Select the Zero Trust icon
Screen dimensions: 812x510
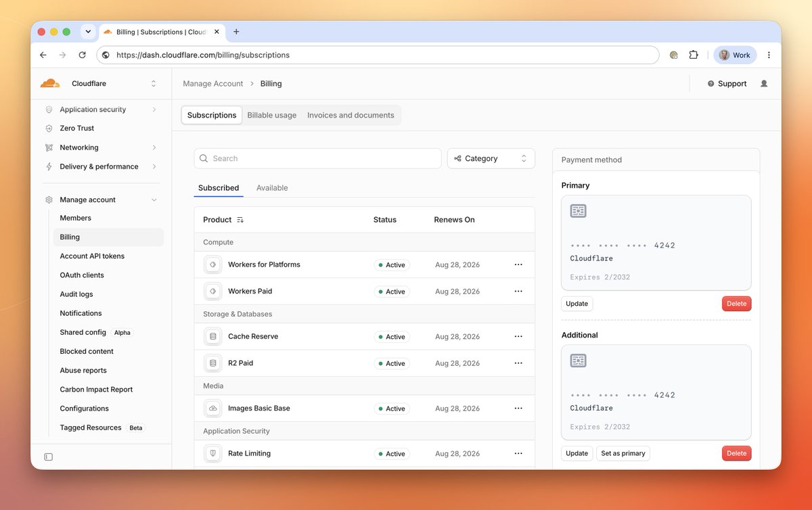point(49,129)
